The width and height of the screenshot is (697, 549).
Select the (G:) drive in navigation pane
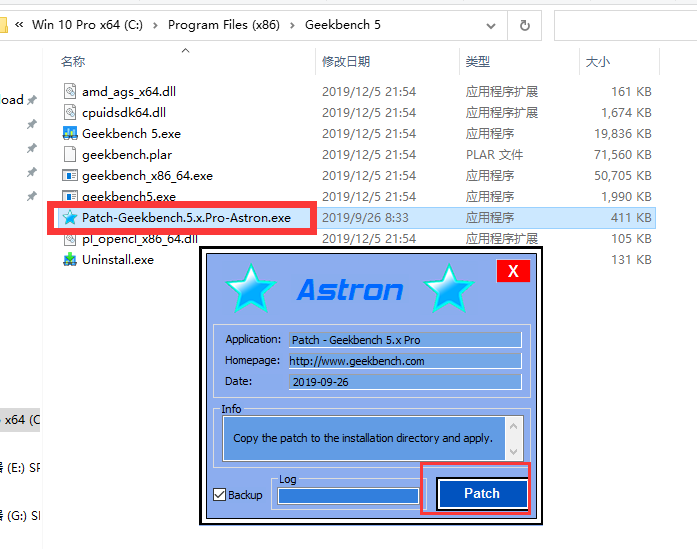pos(20,515)
